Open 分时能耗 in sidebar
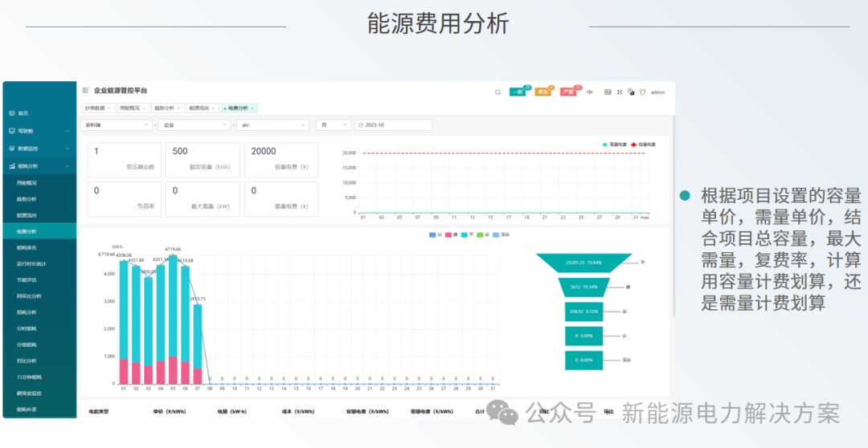 (39, 328)
